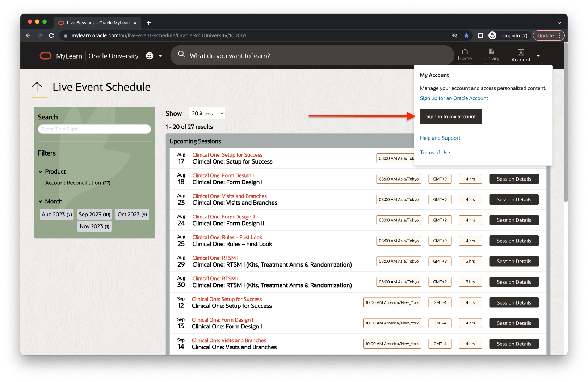Open Clinical One: Visits and Branches Aug 23 link

(x=230, y=196)
